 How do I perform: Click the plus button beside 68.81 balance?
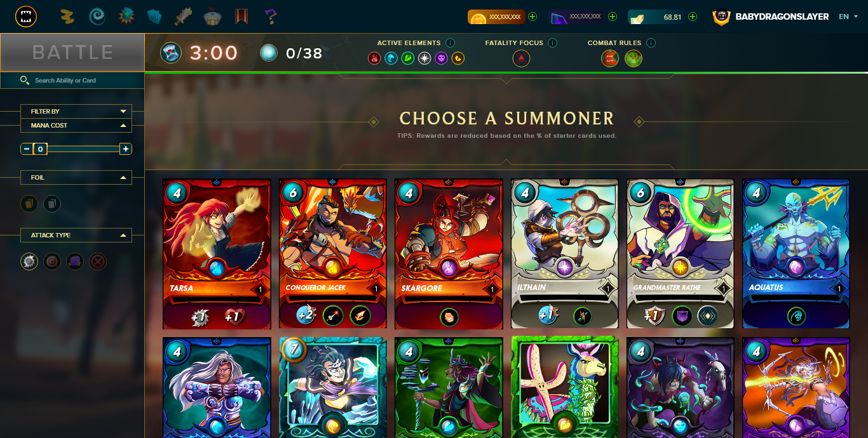(693, 17)
